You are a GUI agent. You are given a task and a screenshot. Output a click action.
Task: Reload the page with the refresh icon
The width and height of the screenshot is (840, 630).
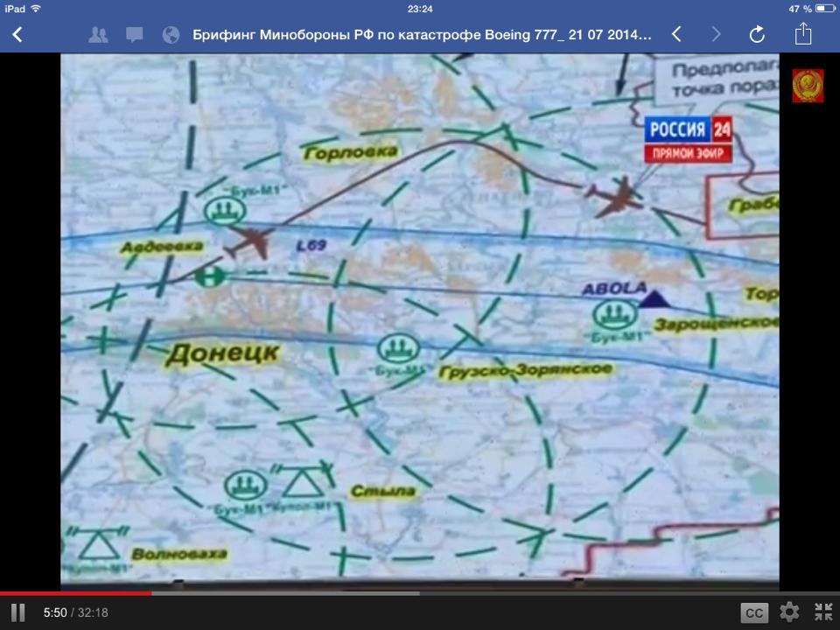pyautogui.click(x=757, y=35)
